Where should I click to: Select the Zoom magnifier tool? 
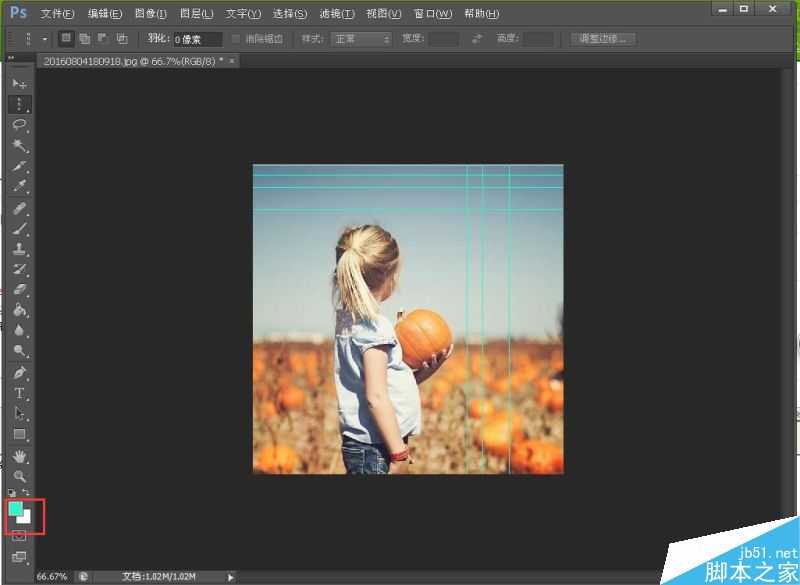[19, 476]
